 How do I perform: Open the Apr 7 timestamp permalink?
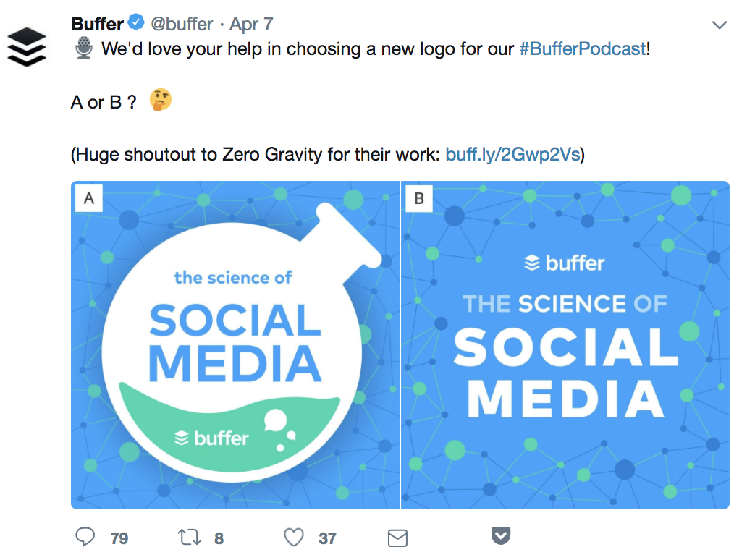251,24
